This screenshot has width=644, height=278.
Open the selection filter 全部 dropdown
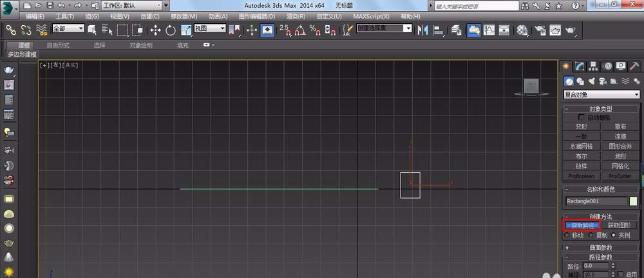(68, 28)
